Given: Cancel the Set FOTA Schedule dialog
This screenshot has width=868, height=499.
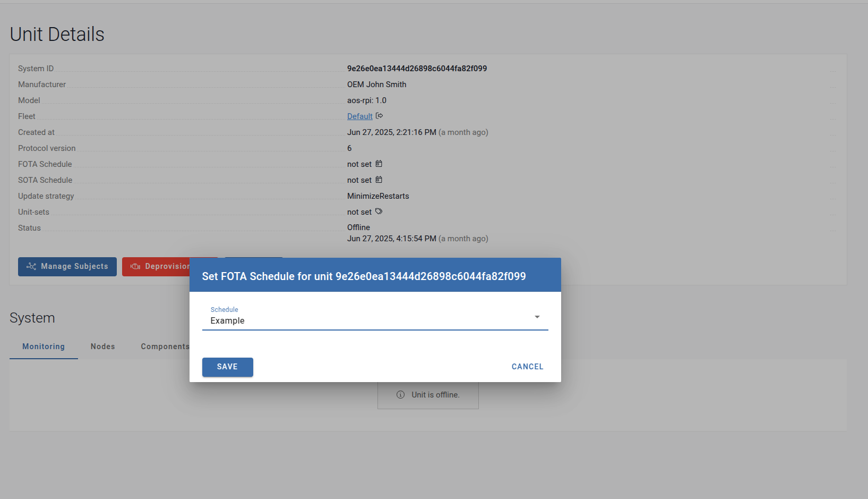Looking at the screenshot, I should click(x=527, y=367).
